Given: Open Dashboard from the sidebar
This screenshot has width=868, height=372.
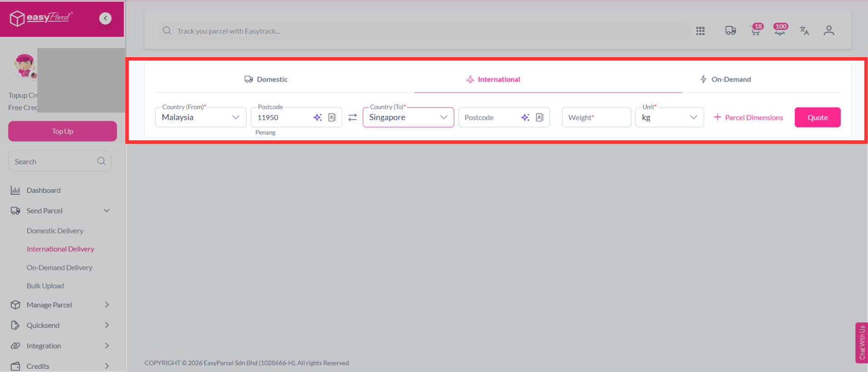Looking at the screenshot, I should click(x=44, y=190).
